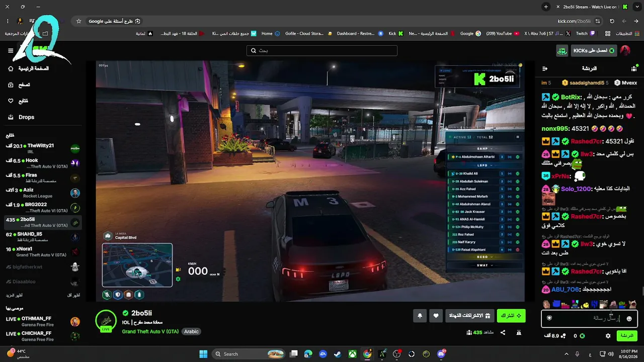Open Aziz Rocket League channel
This screenshot has height=362, width=644.
(x=42, y=193)
